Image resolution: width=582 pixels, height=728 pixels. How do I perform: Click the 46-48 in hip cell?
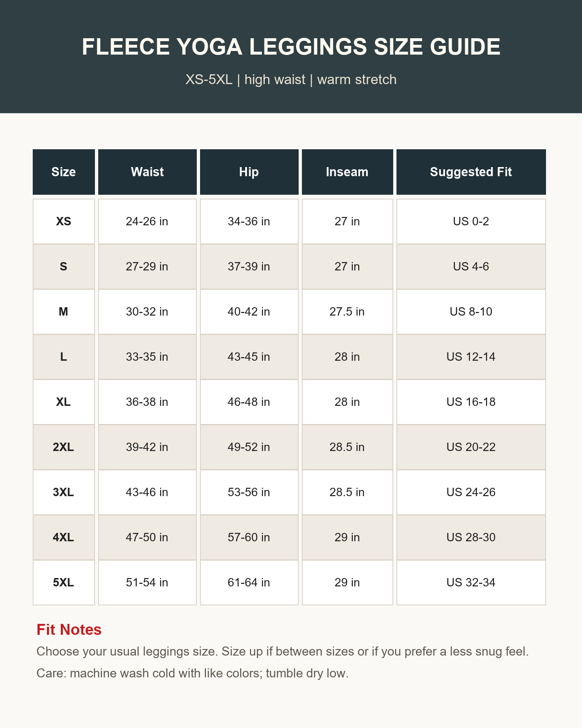249,402
